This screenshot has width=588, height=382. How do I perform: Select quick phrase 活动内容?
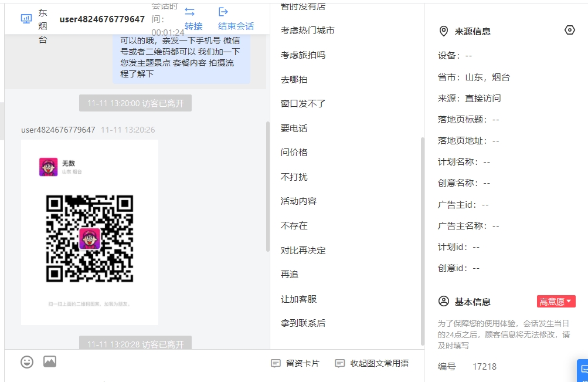(298, 201)
